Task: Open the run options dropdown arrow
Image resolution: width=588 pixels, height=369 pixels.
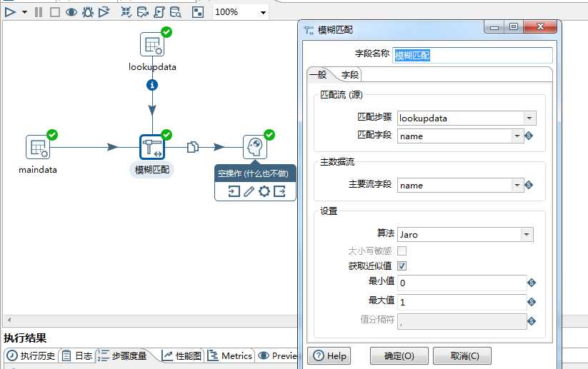Action: click(x=25, y=12)
